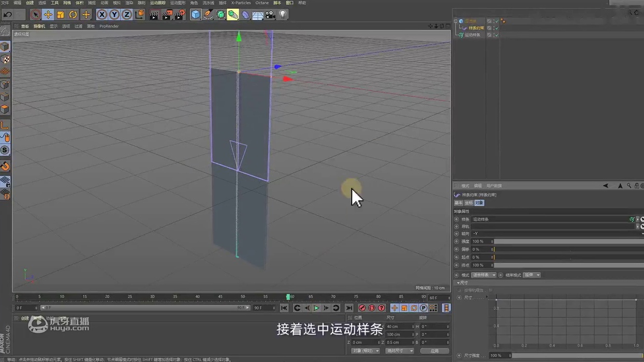Click record active objects red button

(362, 308)
